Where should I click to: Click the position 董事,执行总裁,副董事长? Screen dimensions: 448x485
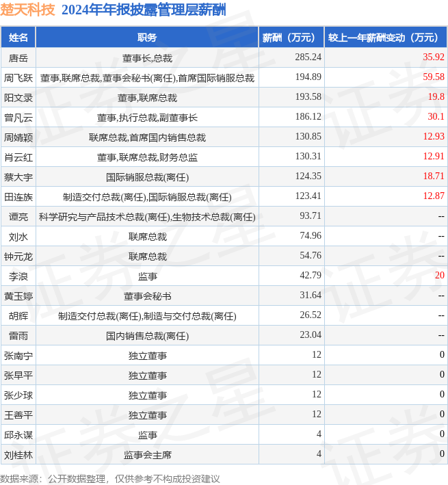pos(147,118)
